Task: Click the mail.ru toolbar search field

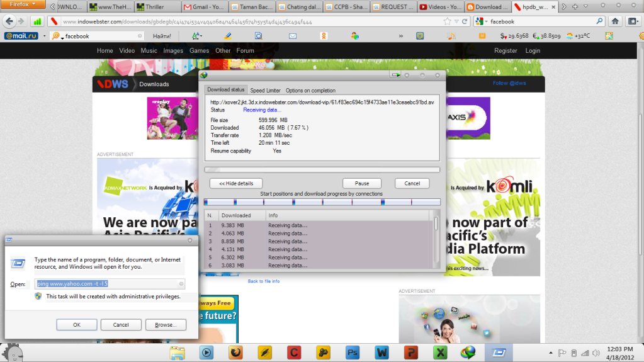Action: tap(98, 36)
